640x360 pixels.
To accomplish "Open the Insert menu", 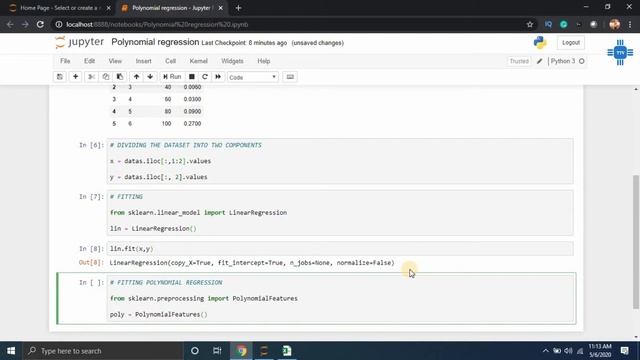I will click(143, 61).
